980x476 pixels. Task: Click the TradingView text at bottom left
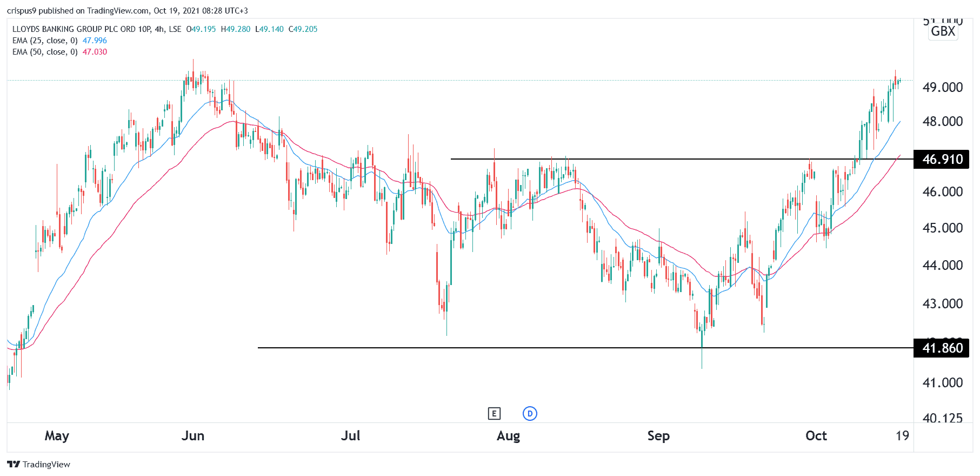click(x=46, y=464)
